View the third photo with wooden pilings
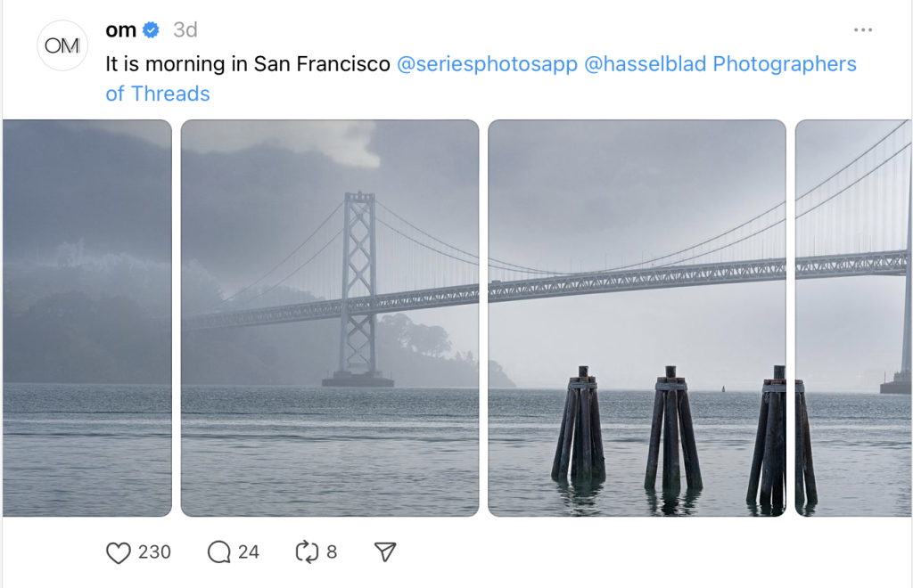 point(637,318)
